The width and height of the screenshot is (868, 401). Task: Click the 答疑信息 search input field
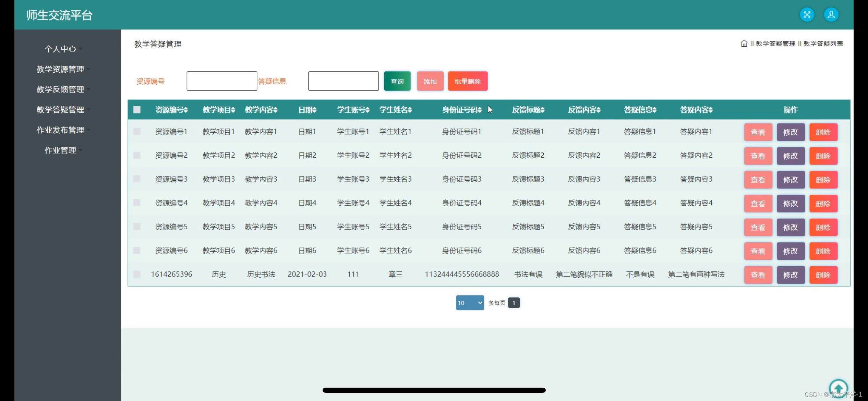pos(343,81)
